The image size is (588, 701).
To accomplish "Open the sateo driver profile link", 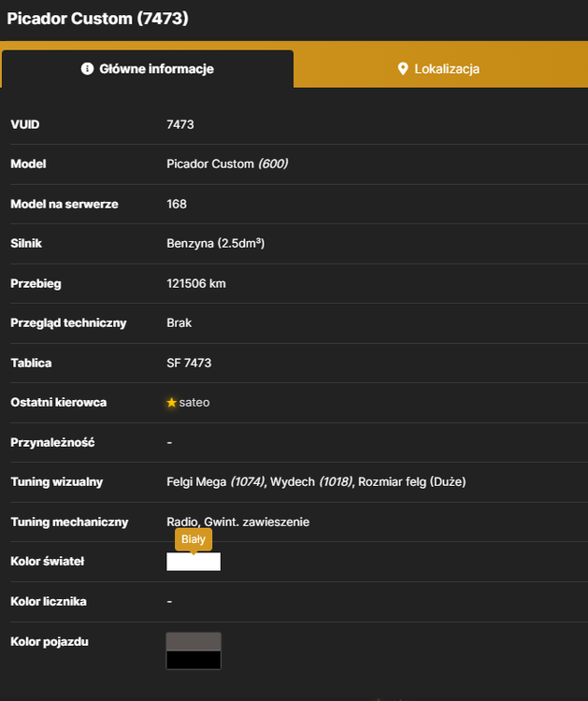I will click(194, 402).
